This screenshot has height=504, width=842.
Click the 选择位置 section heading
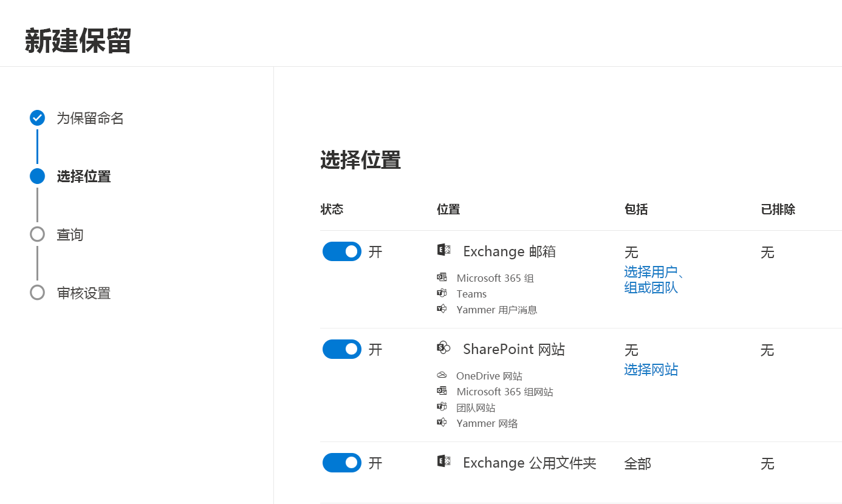click(x=360, y=160)
